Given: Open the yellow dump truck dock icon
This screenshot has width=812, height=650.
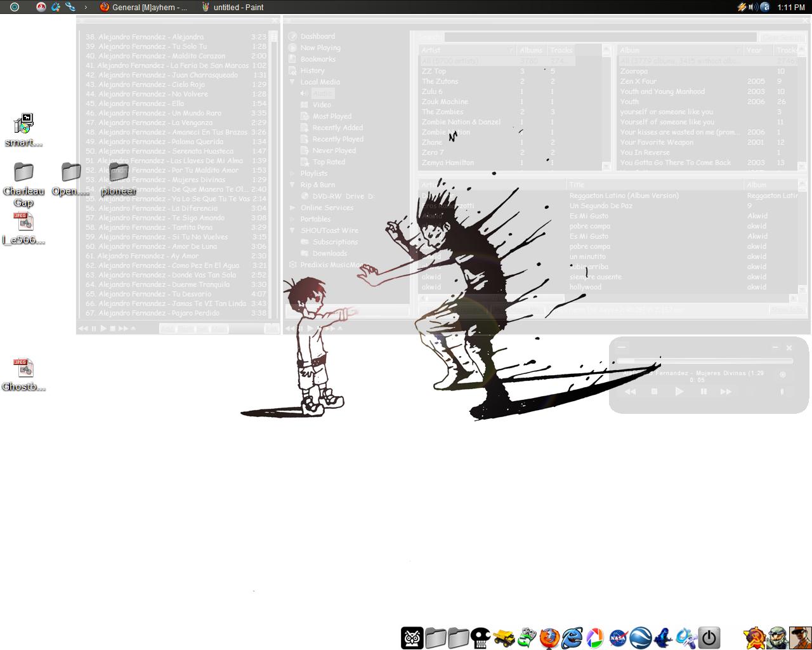Looking at the screenshot, I should (504, 637).
